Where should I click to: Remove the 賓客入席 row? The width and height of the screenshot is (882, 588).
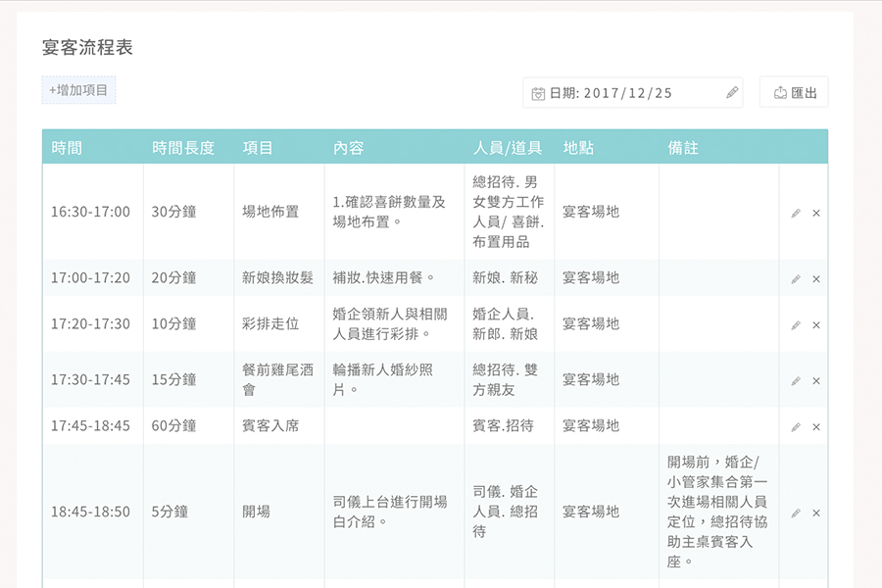[x=816, y=426]
